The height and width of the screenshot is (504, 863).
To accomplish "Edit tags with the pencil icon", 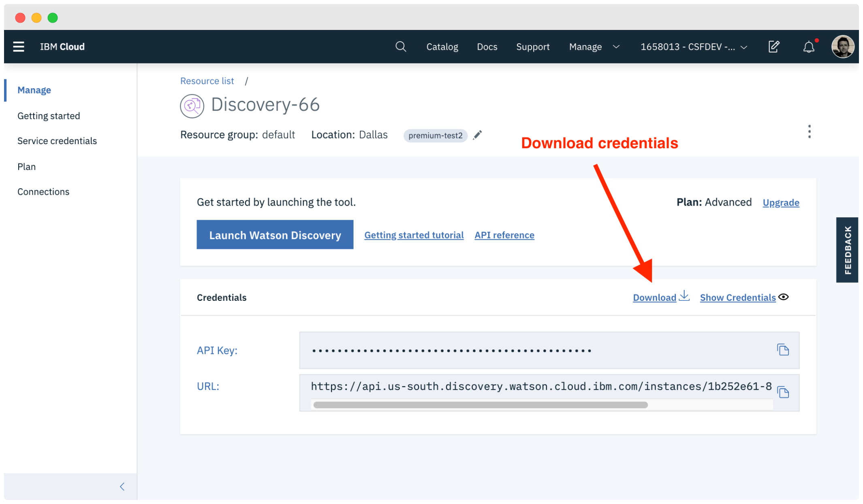I will (477, 135).
